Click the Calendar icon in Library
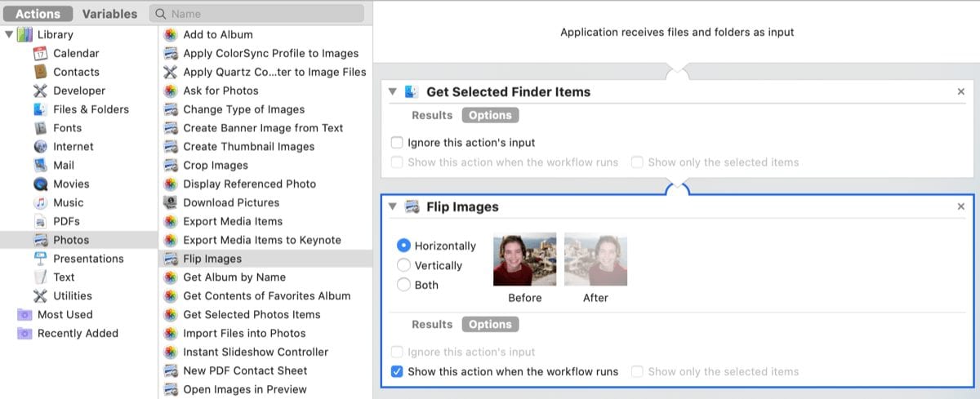Viewport: 980px width, 399px height. [40, 53]
